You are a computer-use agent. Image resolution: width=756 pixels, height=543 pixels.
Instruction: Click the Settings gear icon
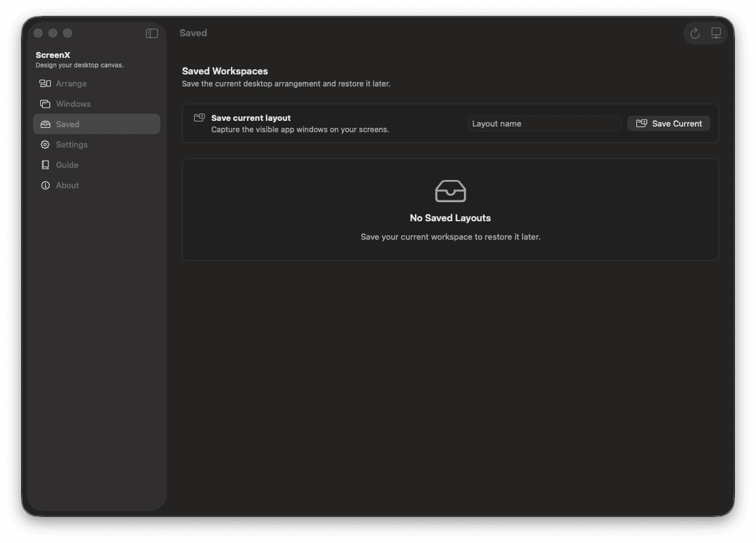click(45, 144)
